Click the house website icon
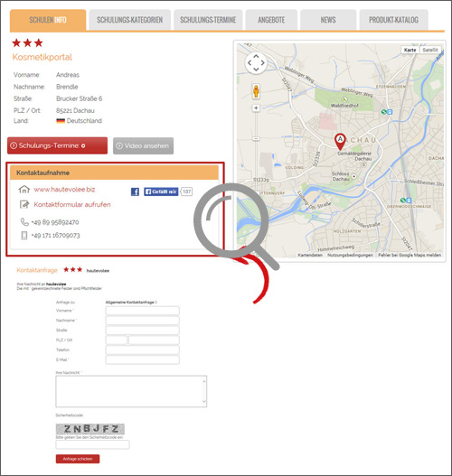452x476 pixels. pos(24,190)
